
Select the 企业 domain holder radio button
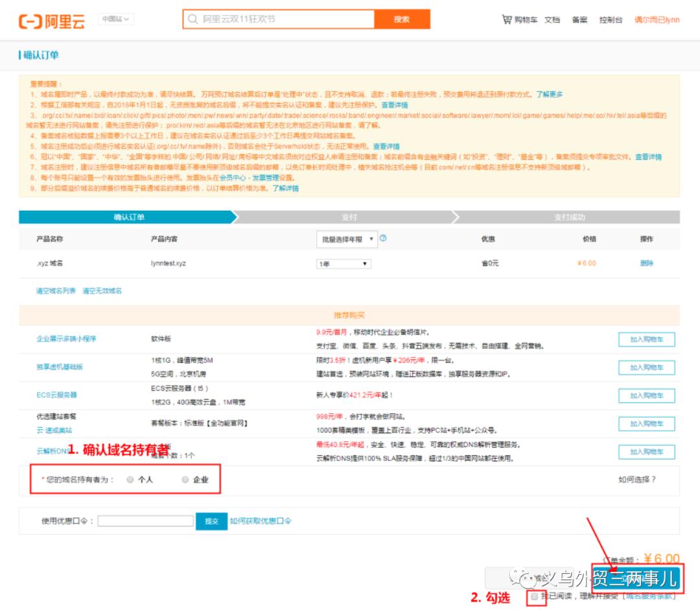coord(183,478)
